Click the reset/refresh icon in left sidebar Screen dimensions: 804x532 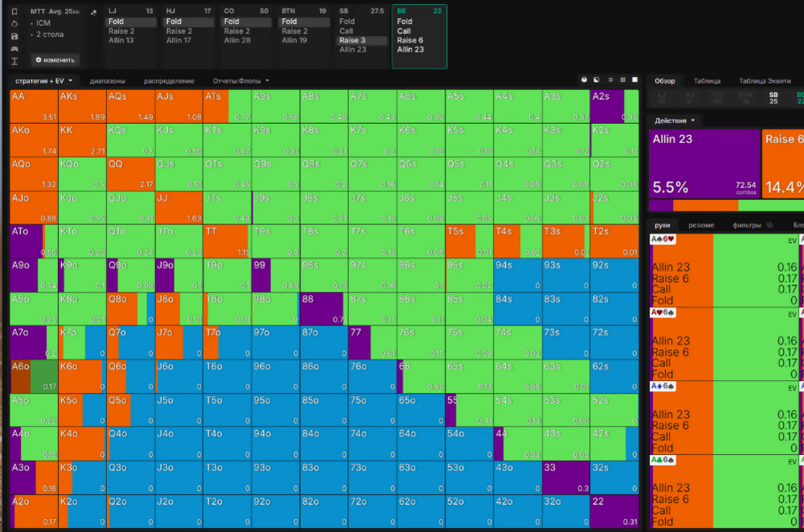coord(15,24)
